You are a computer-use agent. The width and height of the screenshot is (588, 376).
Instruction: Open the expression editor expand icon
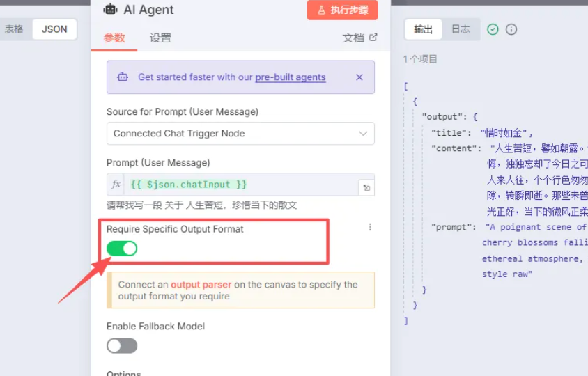pyautogui.click(x=366, y=188)
